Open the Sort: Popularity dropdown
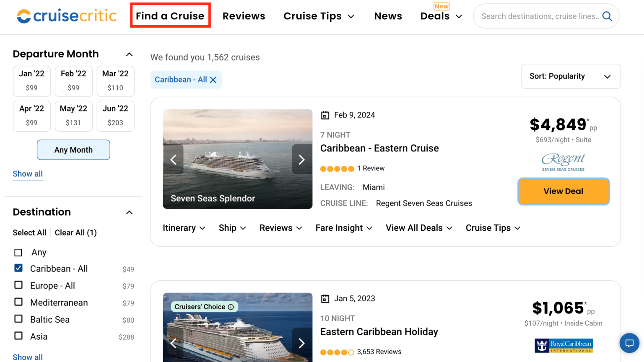 tap(571, 76)
